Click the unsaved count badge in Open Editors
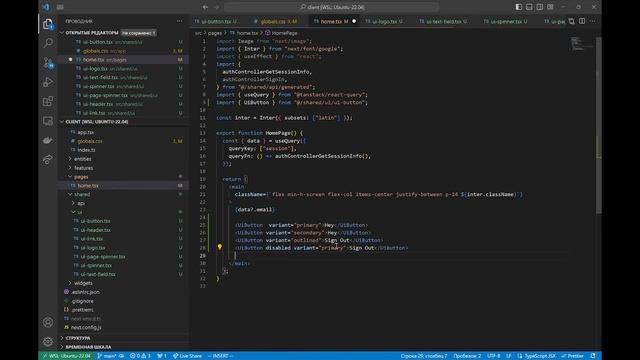The image size is (640, 360). 139,33
